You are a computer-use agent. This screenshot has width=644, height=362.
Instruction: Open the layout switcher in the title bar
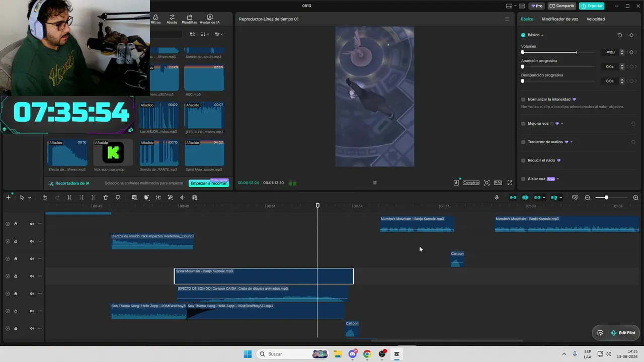511,6
